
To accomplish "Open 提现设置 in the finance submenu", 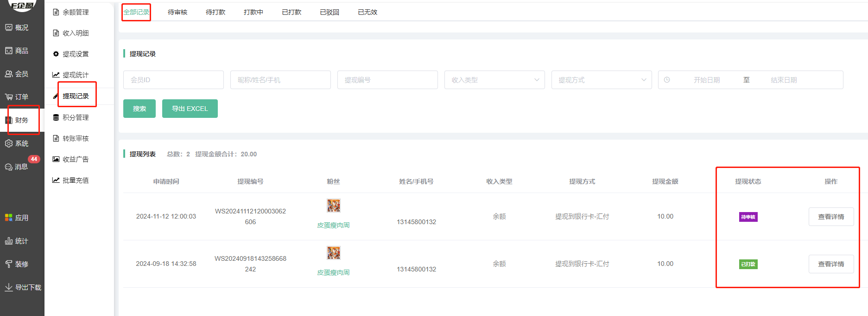I will [x=76, y=54].
